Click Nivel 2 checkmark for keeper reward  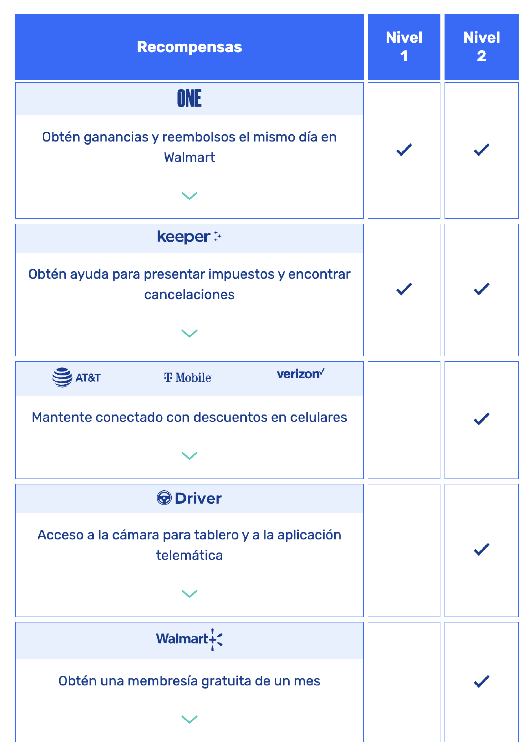(x=482, y=289)
